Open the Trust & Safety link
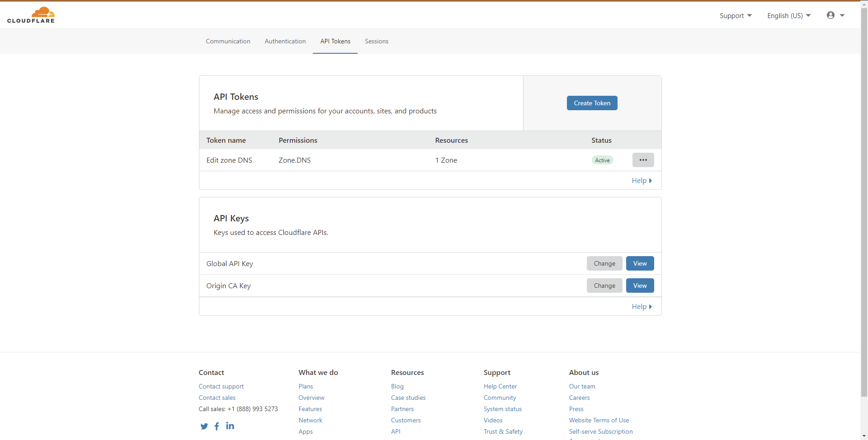868x440 pixels. point(503,431)
